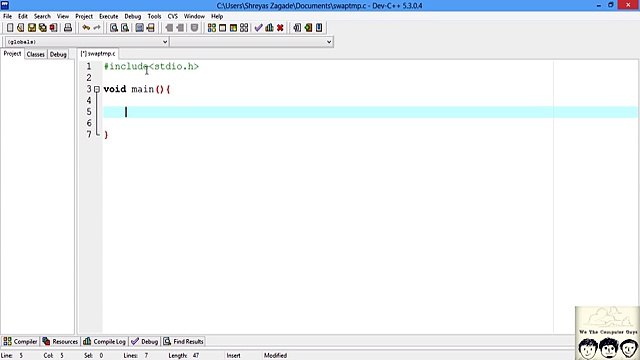The image size is (640, 360).
Task: Click the greyed shield-shaped toolbar icon
Action: (194, 28)
